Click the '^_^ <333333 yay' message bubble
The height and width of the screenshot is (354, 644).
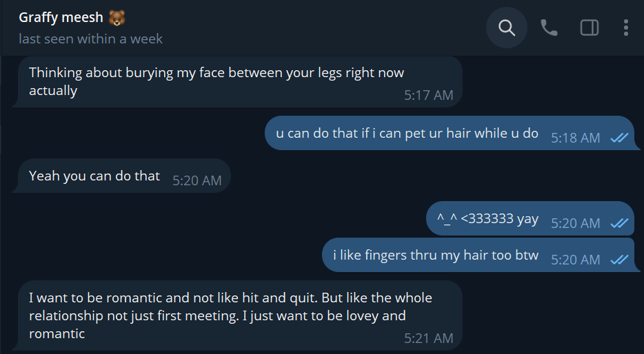pyautogui.click(x=531, y=218)
